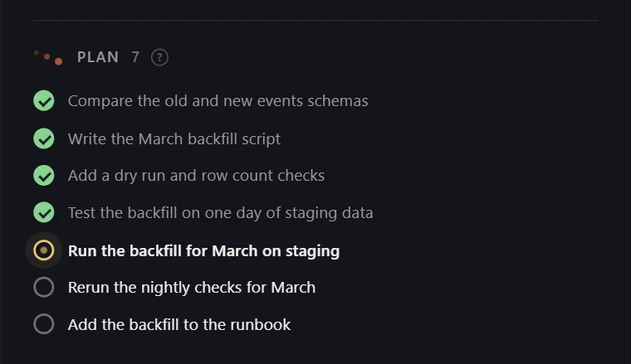Select 'Compare the old and new events schemas'
Screen dimensions: 631x364
pyautogui.click(x=218, y=101)
